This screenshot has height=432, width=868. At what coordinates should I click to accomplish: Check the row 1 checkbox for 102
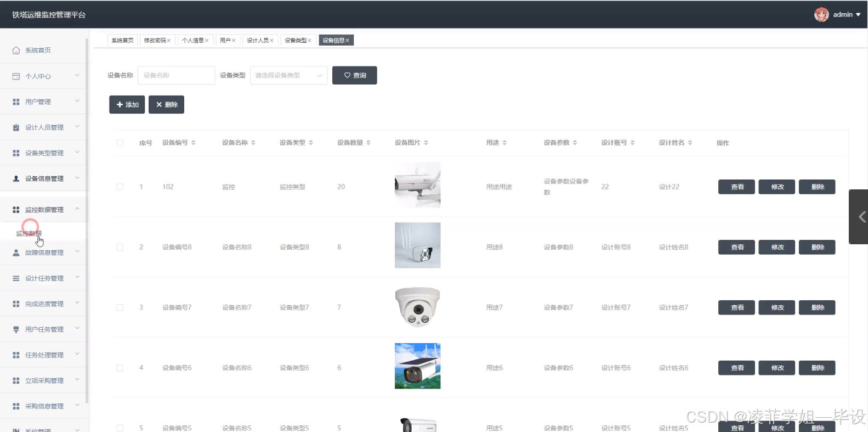pyautogui.click(x=120, y=187)
